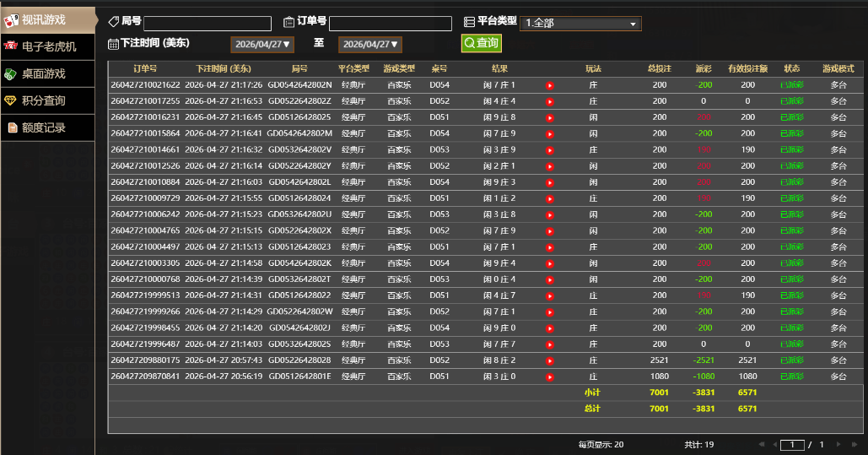Screen dimensions: 868x455
Task: Click the 局号 input field
Action: pos(208,24)
